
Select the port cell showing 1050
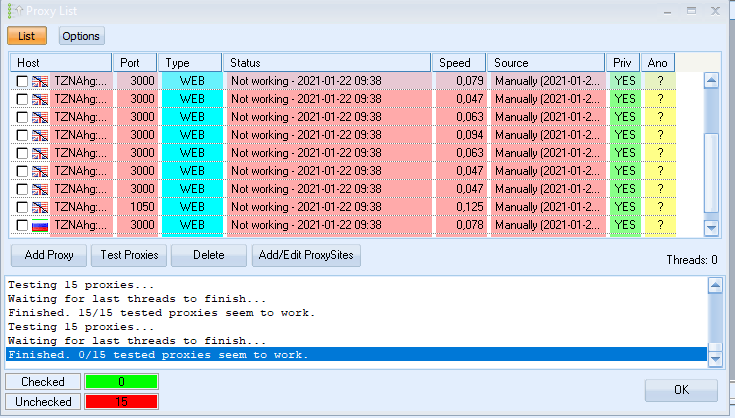click(x=136, y=207)
